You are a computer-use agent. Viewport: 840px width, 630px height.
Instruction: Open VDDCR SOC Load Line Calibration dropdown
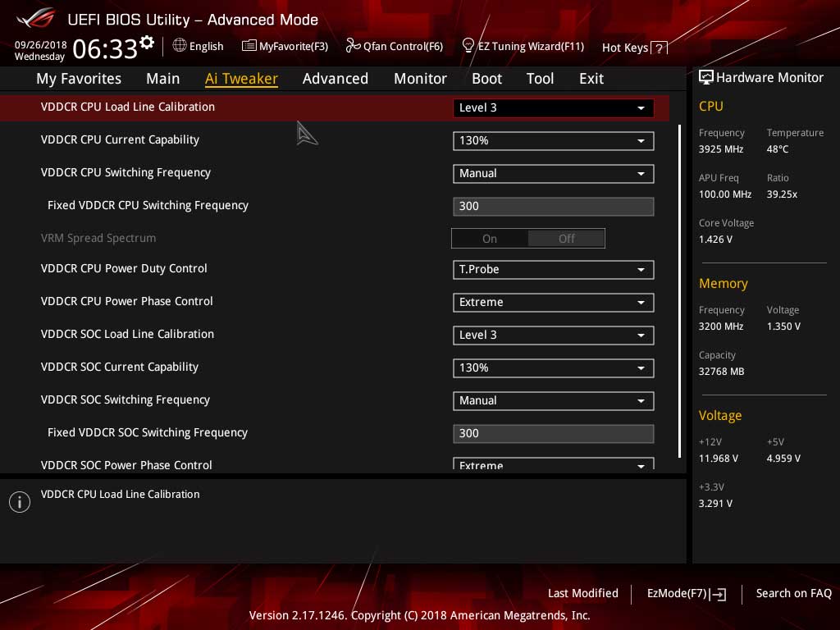554,336
